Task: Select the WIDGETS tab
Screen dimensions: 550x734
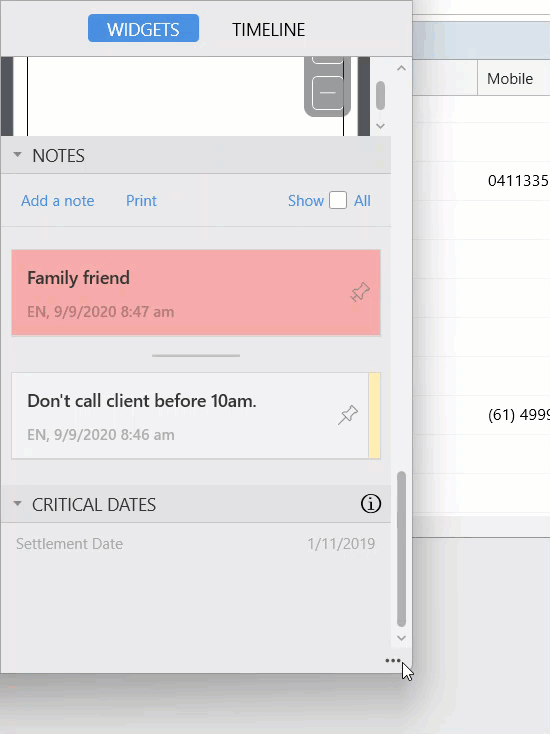Action: tap(143, 29)
